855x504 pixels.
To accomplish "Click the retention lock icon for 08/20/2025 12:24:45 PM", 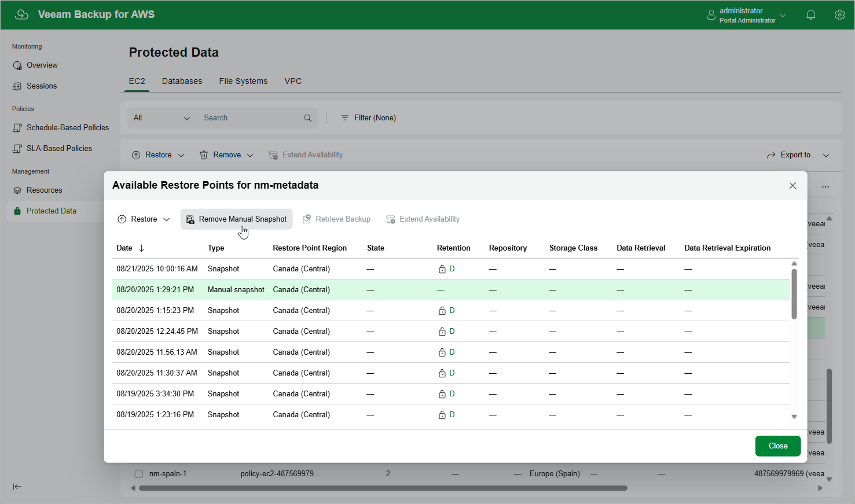I will point(442,332).
